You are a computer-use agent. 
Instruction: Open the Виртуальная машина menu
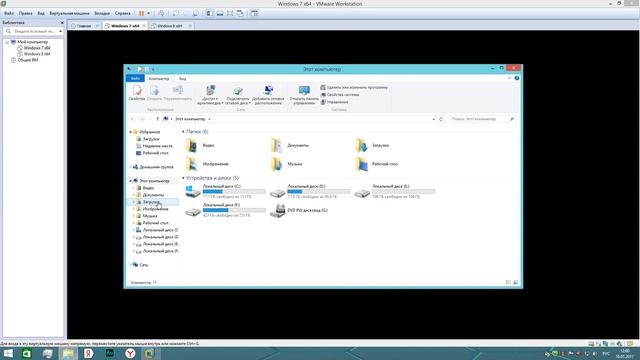point(69,13)
